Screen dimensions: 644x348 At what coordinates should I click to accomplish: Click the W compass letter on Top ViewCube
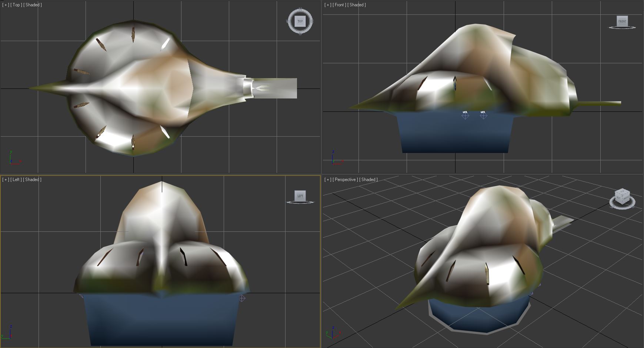point(288,21)
